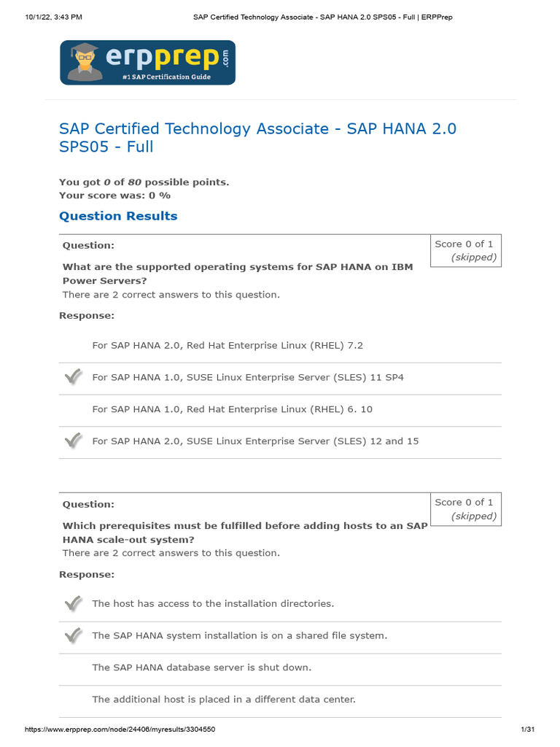Image resolution: width=560 pixels, height=747 pixels.
Task: Select the RHEL 7.2 answer option
Action: (x=227, y=345)
